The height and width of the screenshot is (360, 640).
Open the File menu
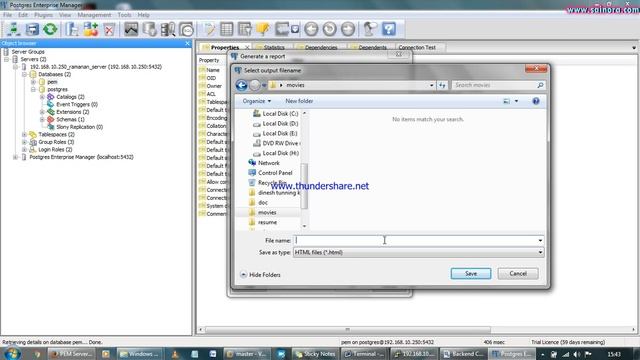(7, 15)
